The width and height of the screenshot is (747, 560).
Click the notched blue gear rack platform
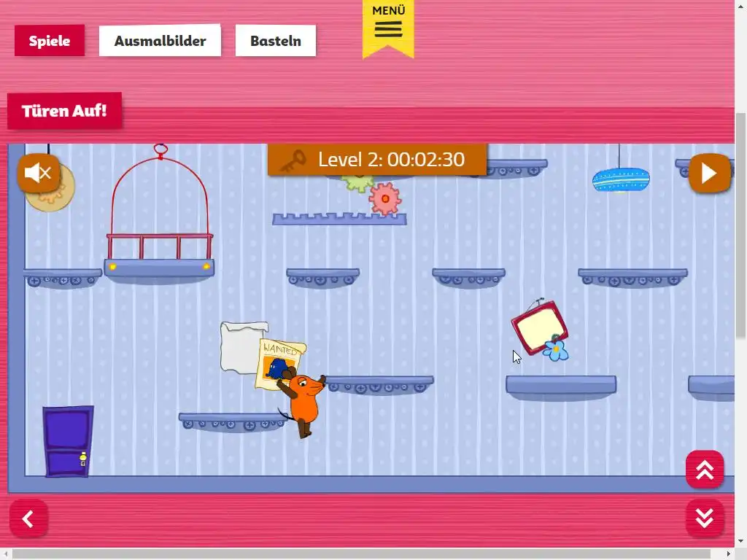coord(339,219)
